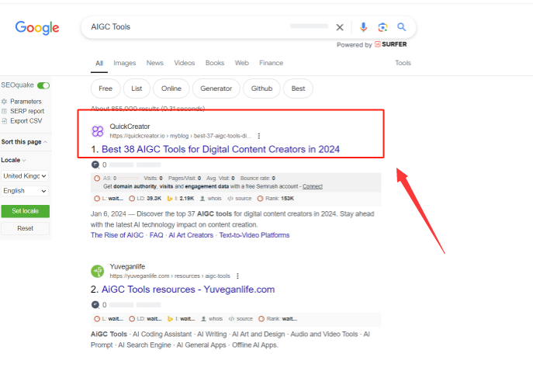Click the yuveganlife.com URL breadcrumb
533x392 pixels.
tap(170, 276)
